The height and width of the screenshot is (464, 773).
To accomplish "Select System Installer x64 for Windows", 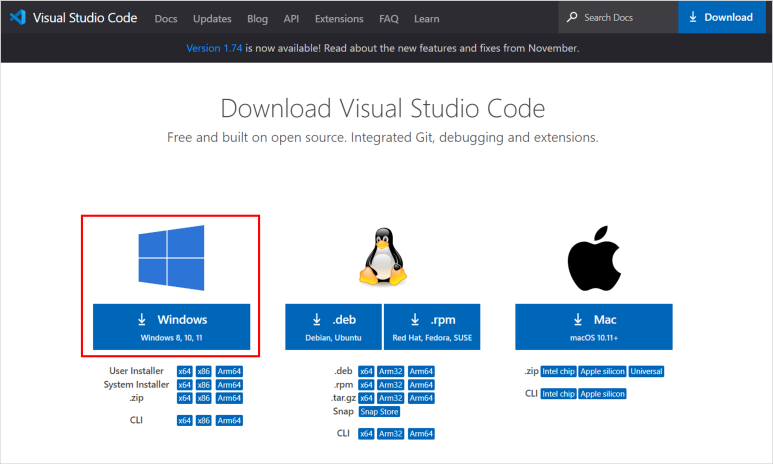I will 184,385.
